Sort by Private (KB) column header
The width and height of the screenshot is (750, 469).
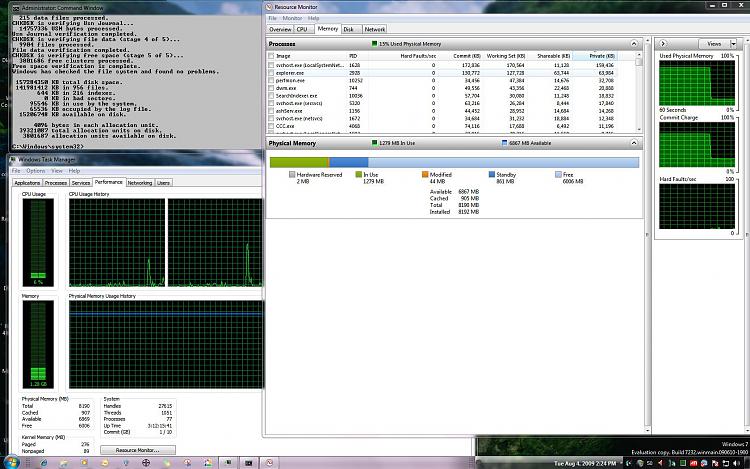tap(595, 56)
